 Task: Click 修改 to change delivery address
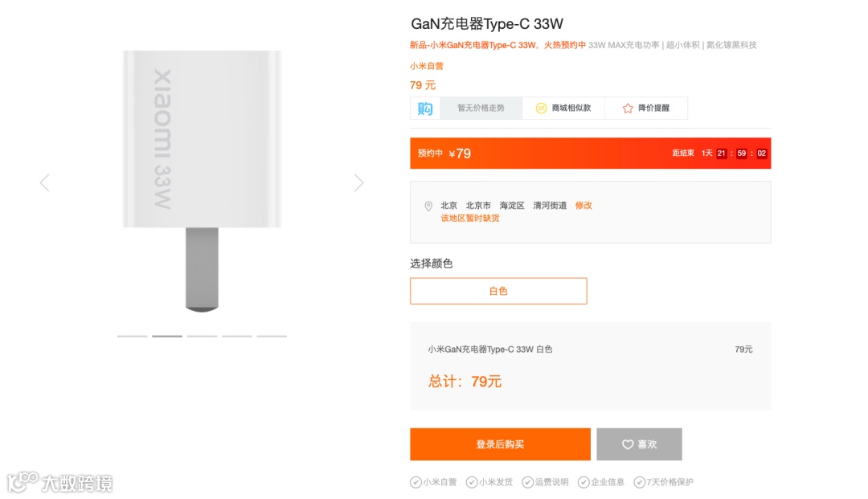point(583,205)
